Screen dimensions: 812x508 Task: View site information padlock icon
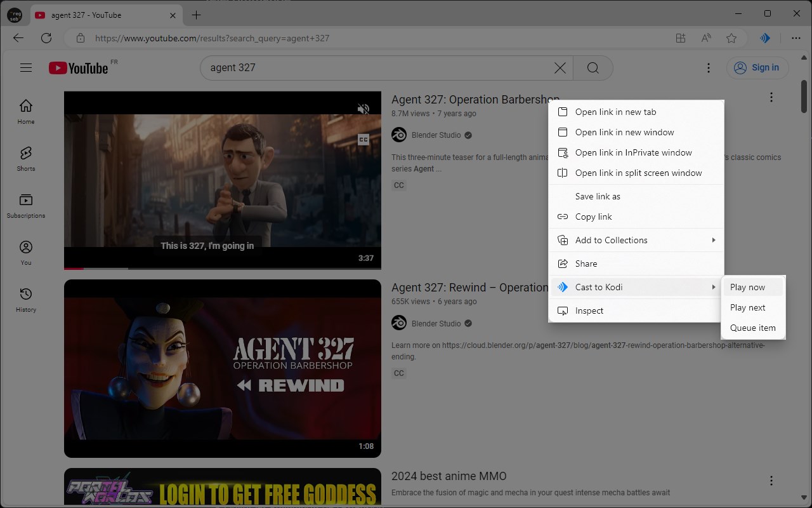[x=81, y=38]
